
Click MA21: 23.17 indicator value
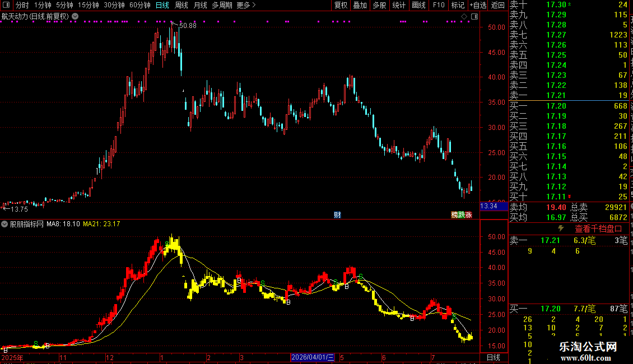[102, 224]
